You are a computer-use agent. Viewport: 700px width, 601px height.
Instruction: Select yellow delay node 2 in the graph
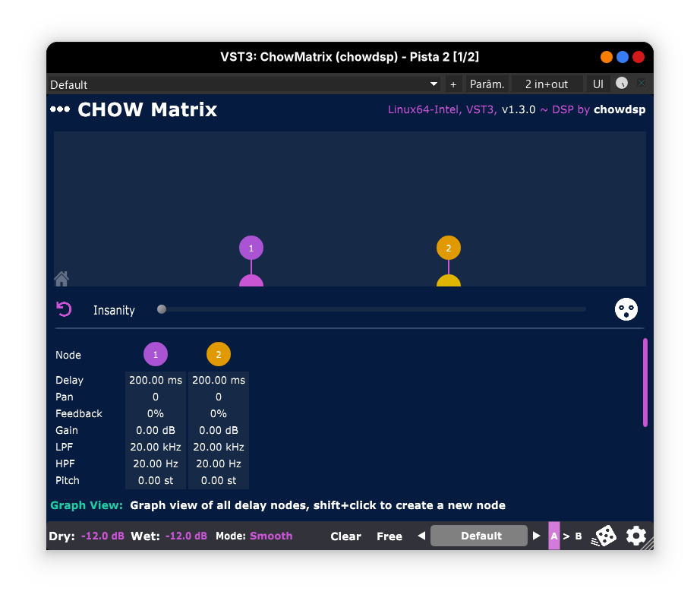point(449,248)
